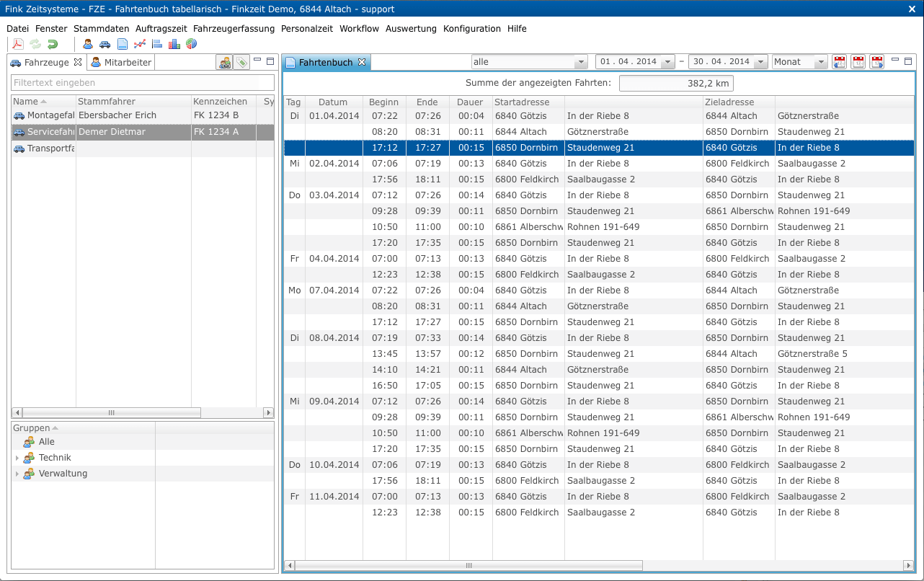Select the highlighted 17:12 trip on 01.04.2014
The image size is (924, 581).
[599, 148]
